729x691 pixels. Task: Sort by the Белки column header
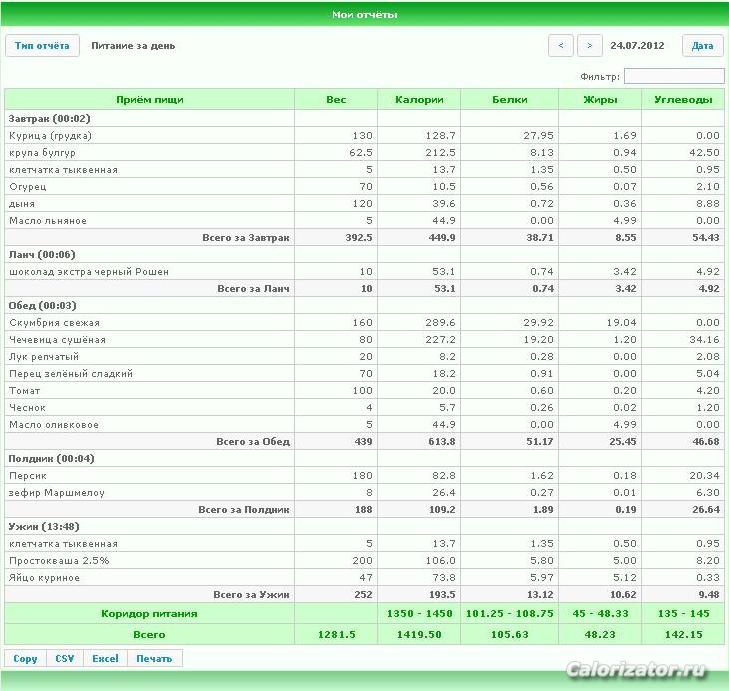(510, 100)
